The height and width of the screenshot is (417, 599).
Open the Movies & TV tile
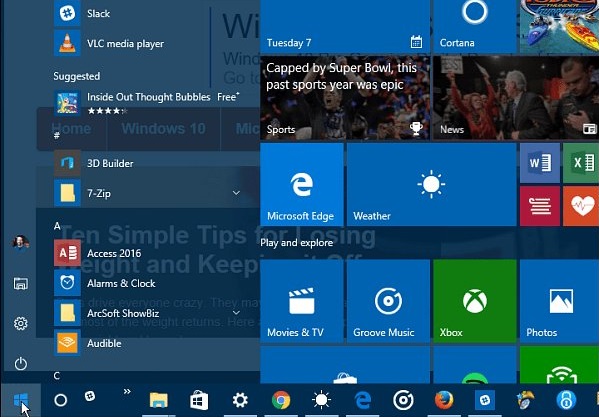302,301
